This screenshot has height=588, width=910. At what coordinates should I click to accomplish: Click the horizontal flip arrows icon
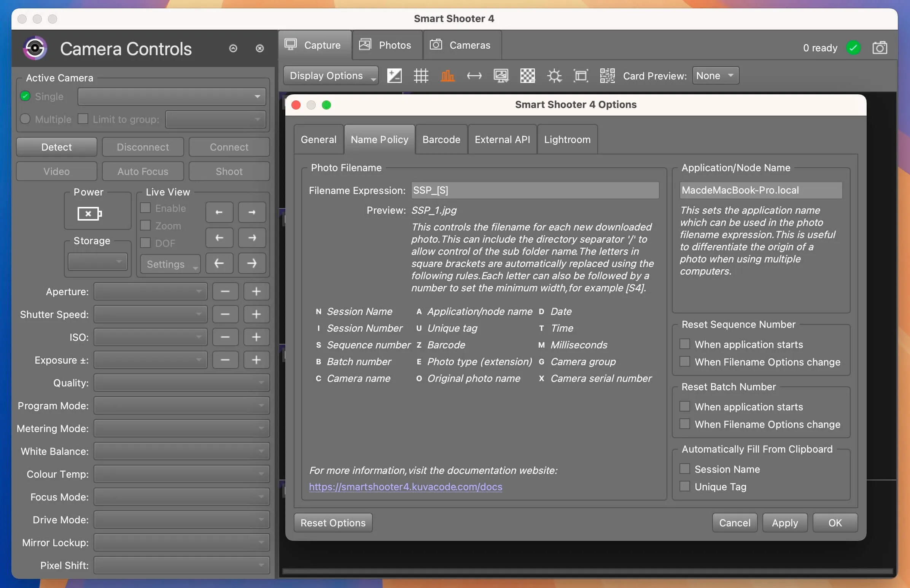474,76
